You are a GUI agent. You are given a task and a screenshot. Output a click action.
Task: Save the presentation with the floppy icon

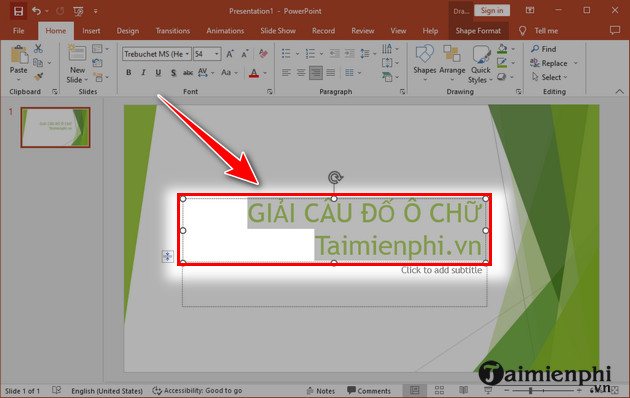(x=18, y=11)
